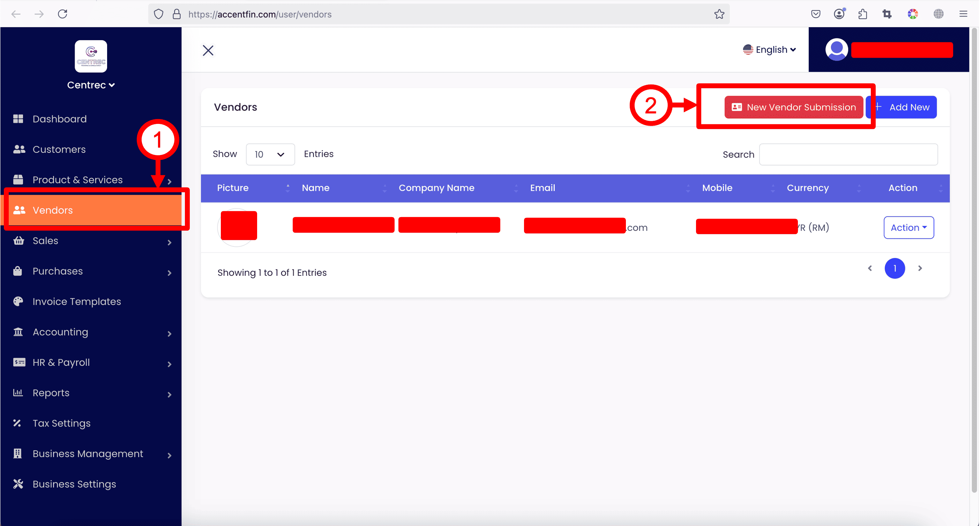Reload the page with browser refresh icon

[62, 14]
